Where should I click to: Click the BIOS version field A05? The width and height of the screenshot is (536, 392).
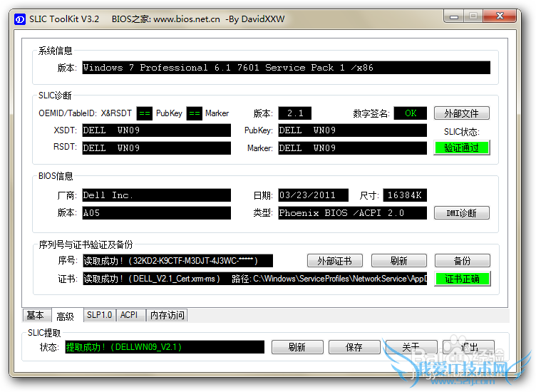(x=157, y=213)
